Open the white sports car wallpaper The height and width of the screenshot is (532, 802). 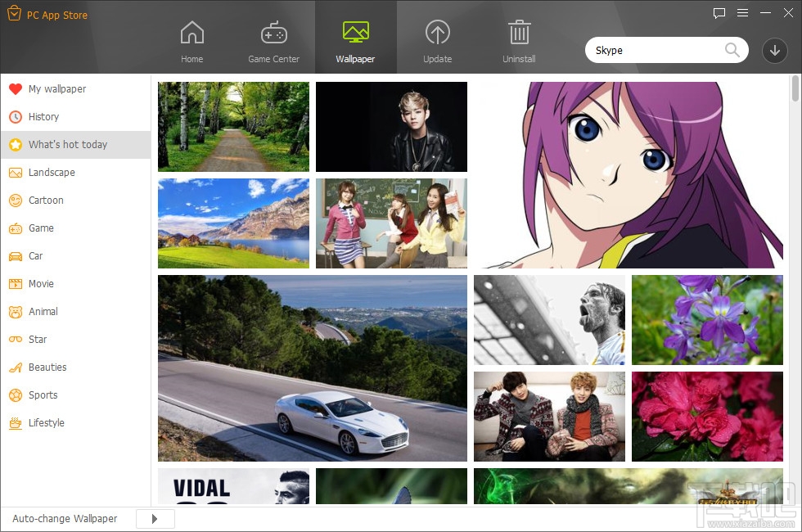click(312, 368)
